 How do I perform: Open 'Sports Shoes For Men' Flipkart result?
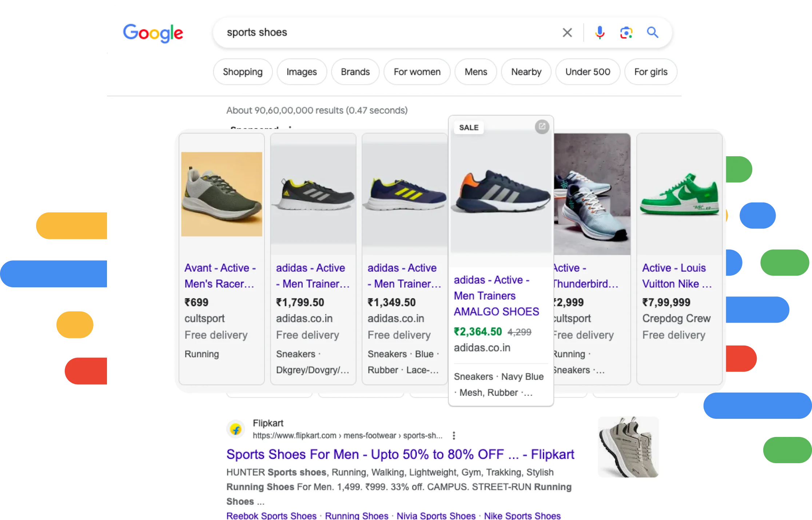[x=400, y=454]
